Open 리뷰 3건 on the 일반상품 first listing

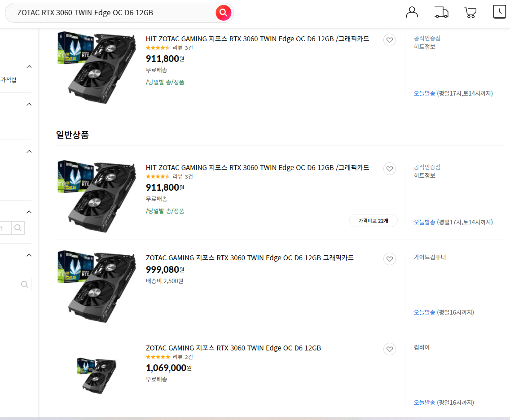pyautogui.click(x=182, y=176)
